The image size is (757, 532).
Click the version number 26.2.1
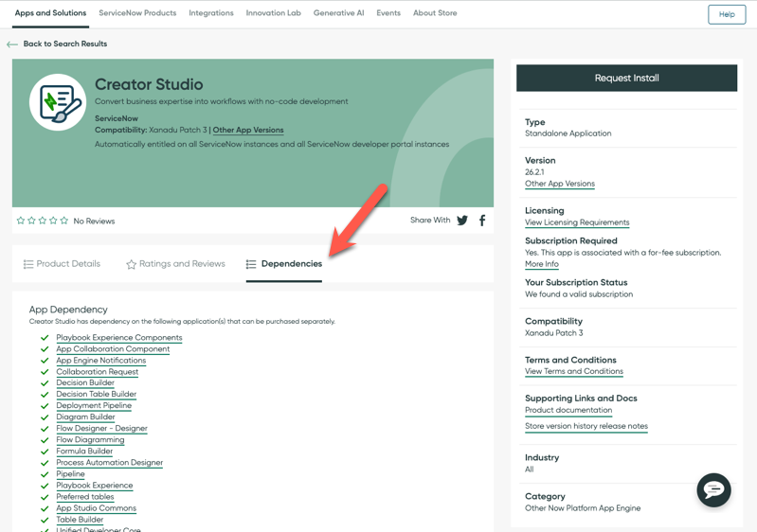[534, 172]
